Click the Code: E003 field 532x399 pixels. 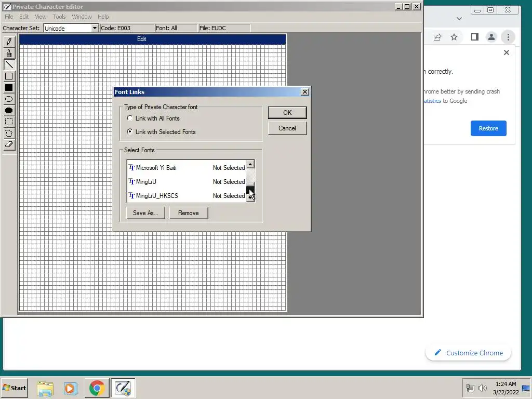pyautogui.click(x=127, y=28)
